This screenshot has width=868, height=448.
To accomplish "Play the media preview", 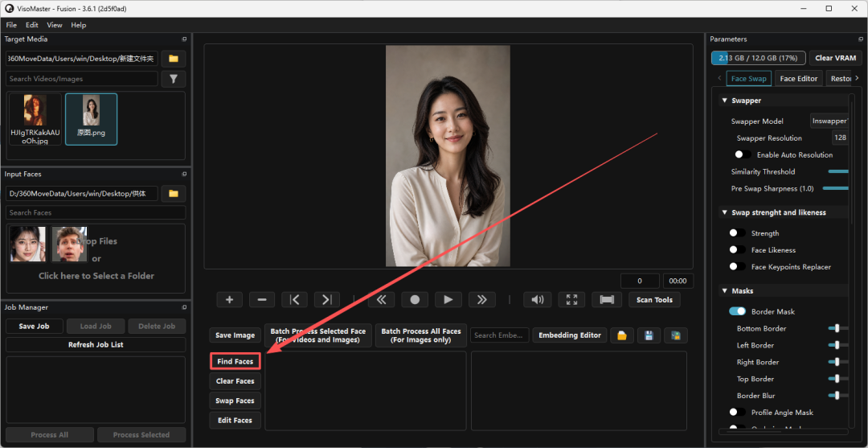I will point(448,299).
